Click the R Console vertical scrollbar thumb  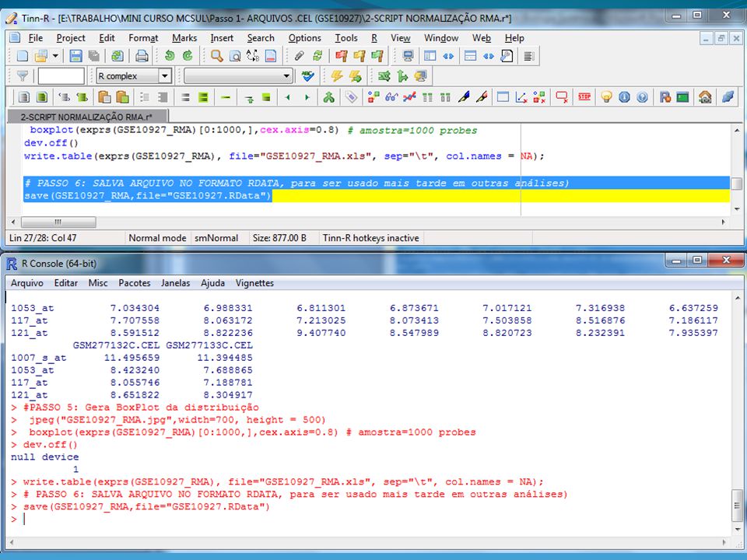click(737, 505)
